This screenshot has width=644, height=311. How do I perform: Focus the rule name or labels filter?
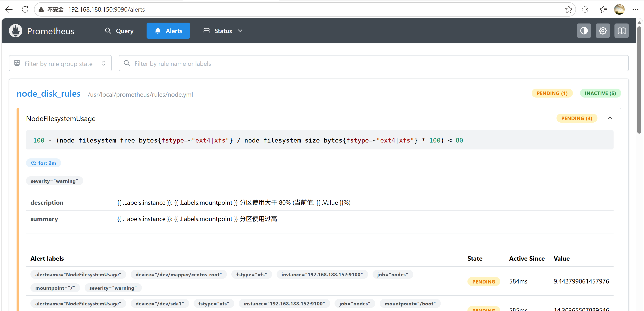point(373,64)
